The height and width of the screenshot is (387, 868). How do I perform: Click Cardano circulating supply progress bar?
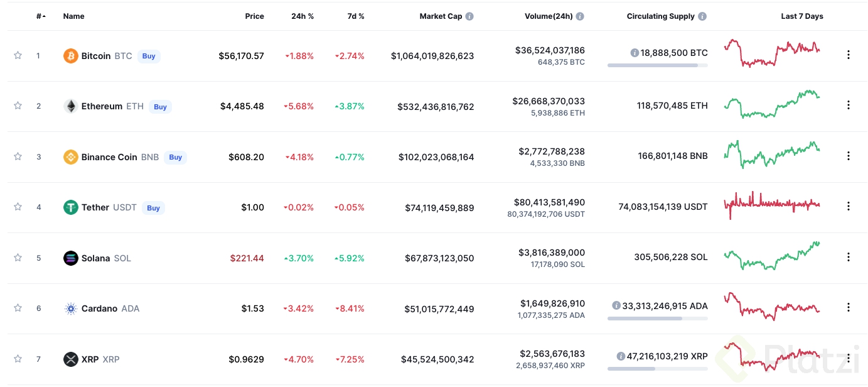coord(658,318)
